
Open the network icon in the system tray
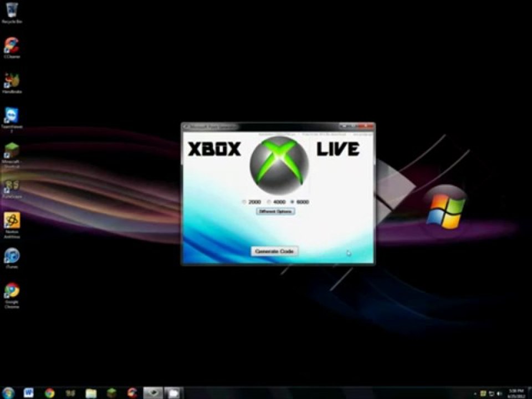491,393
